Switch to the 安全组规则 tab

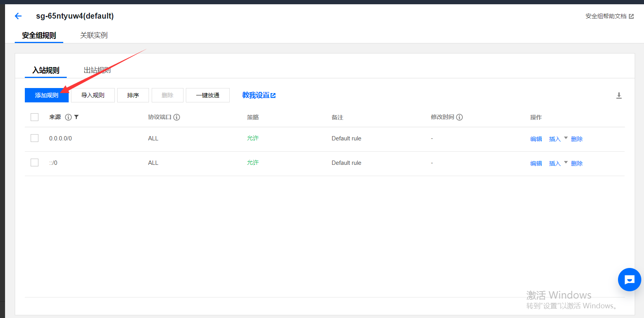click(39, 35)
